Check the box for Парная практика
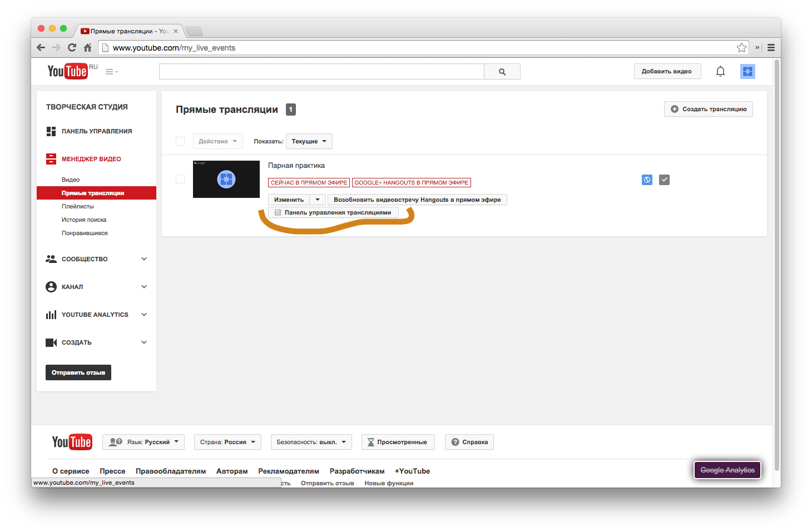Image resolution: width=812 pixels, height=532 pixels. pyautogui.click(x=180, y=179)
